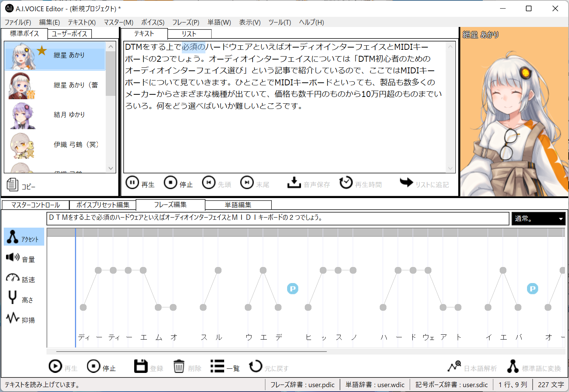The height and width of the screenshot is (392, 569).
Task: Click フレーズ辞書 : user.pdic status entry
Action: 302,385
